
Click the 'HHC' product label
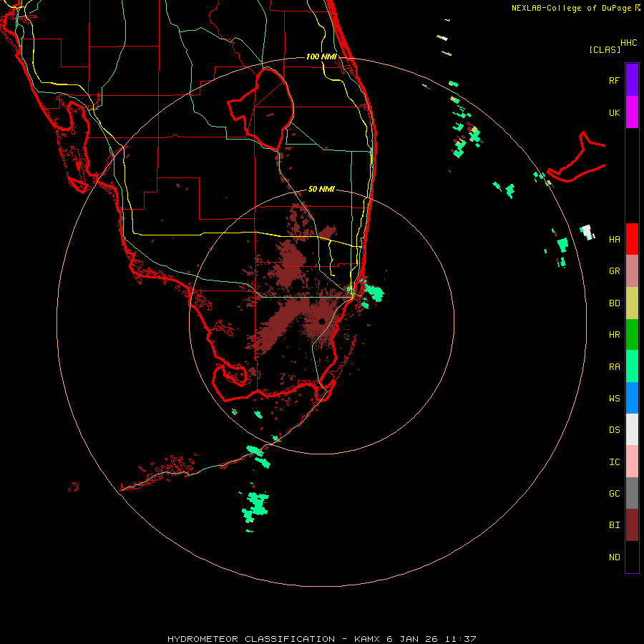(628, 43)
